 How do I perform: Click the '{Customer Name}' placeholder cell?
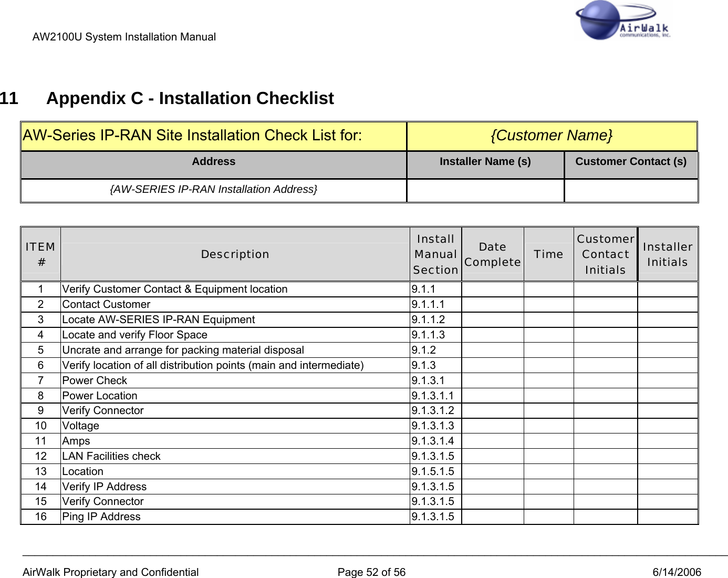click(x=552, y=136)
